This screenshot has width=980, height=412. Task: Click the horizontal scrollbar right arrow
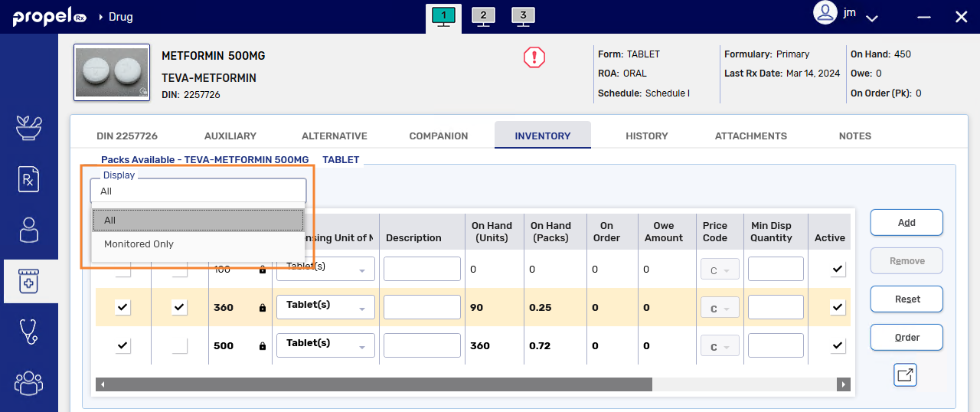[844, 384]
